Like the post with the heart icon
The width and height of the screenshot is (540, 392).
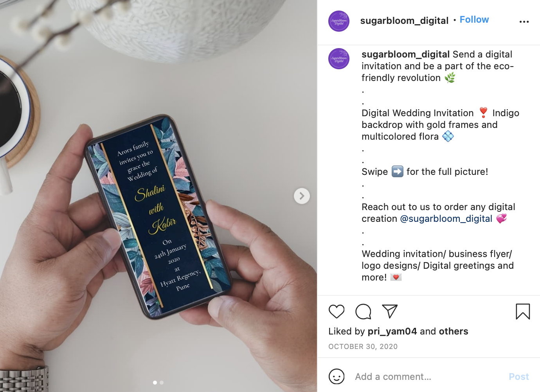point(337,311)
